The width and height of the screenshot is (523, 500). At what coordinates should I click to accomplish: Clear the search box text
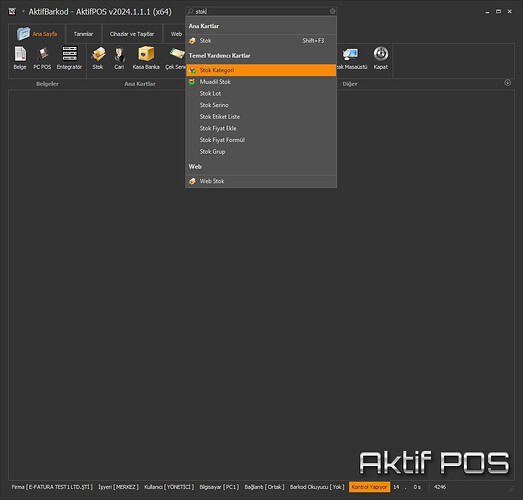tap(333, 11)
